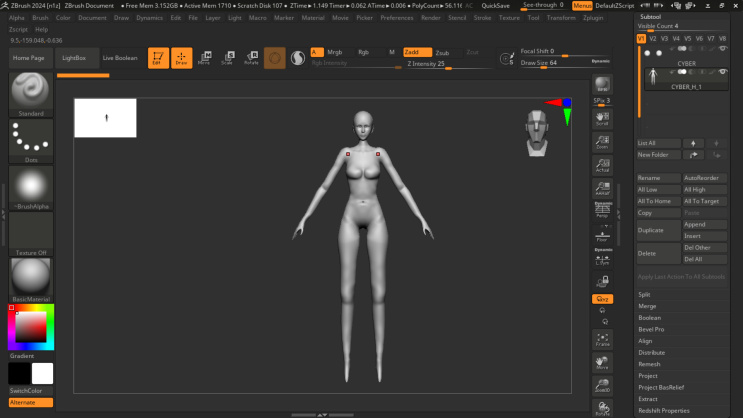
Task: Toggle the Zadd sculpt mode
Action: tap(417, 52)
